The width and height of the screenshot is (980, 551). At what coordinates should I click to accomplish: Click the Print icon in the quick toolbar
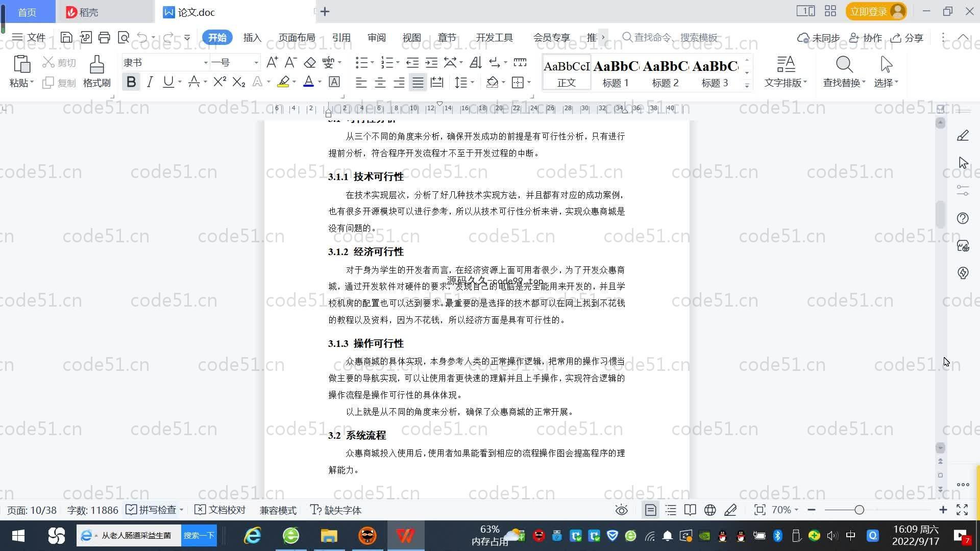tap(104, 37)
